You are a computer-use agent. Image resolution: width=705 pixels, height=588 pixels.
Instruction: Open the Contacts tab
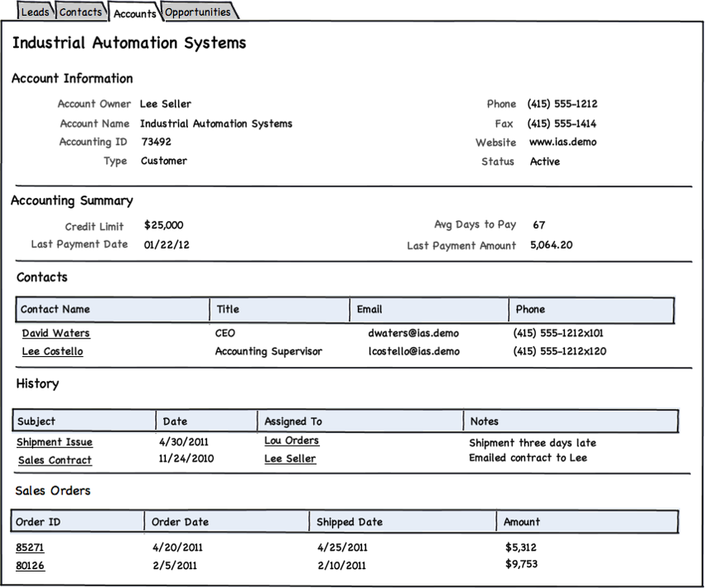(x=80, y=12)
